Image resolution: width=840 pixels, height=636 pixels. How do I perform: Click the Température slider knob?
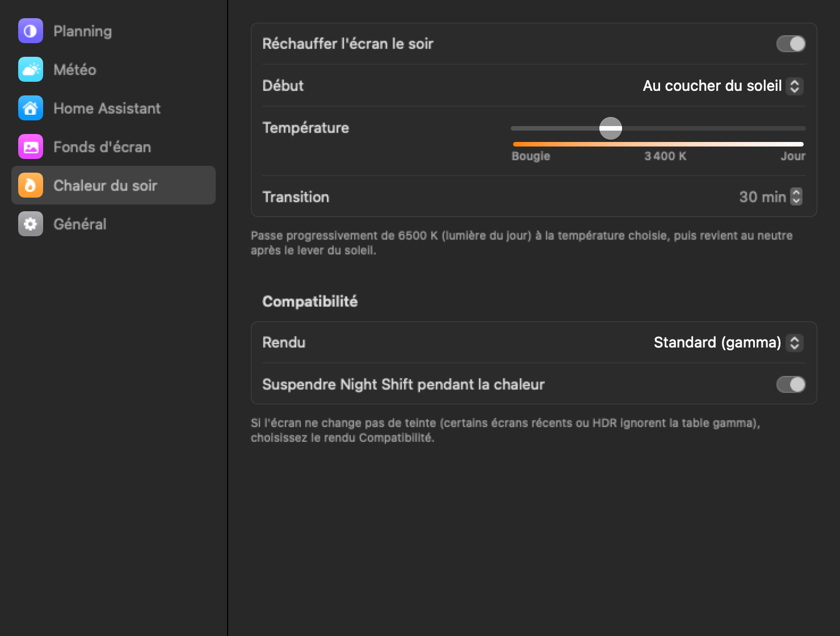point(611,128)
